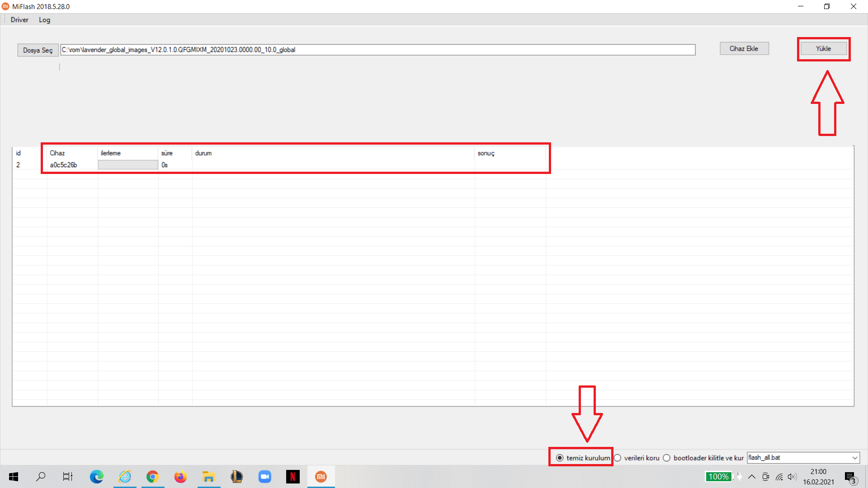This screenshot has height=488, width=868.
Task: Open Zoom from the taskbar
Action: 265,477
